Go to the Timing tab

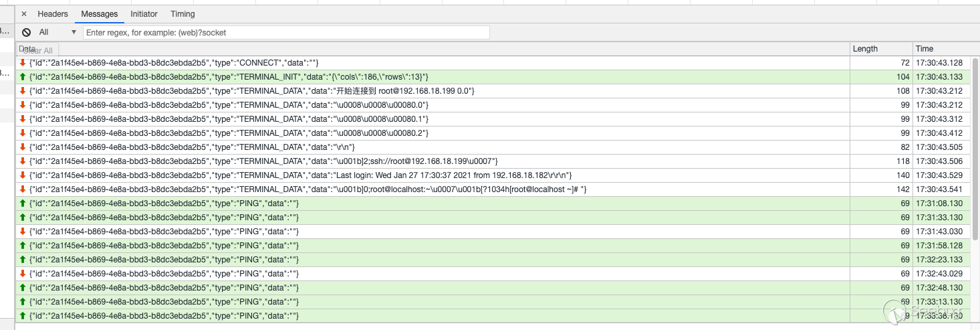coord(182,14)
